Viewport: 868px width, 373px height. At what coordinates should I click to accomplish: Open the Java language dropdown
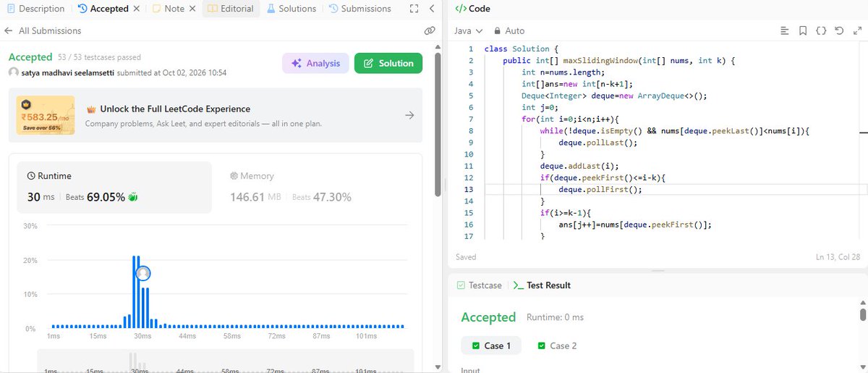point(468,31)
